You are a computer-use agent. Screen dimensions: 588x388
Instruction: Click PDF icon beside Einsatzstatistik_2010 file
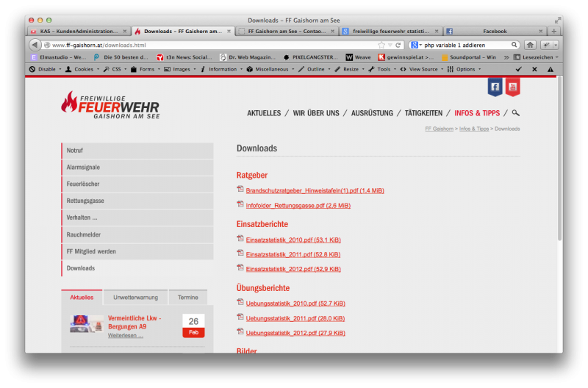coord(240,238)
